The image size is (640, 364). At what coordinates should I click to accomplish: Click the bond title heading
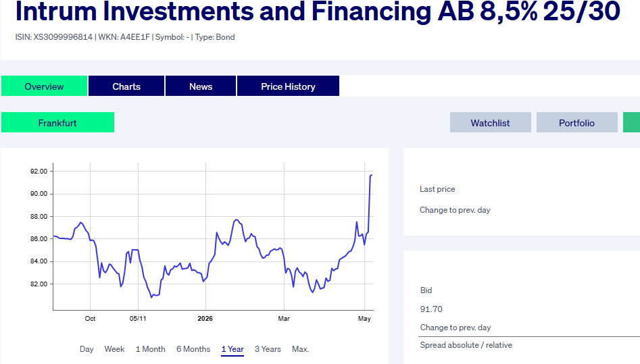(x=318, y=11)
